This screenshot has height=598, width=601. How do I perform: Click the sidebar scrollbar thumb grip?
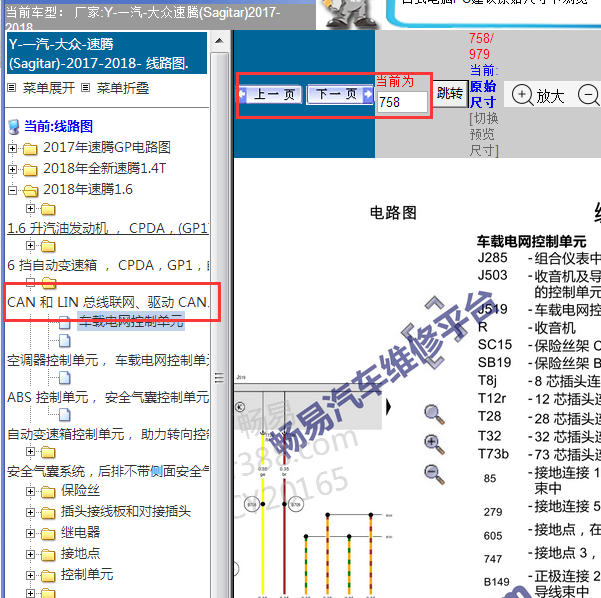tap(219, 378)
